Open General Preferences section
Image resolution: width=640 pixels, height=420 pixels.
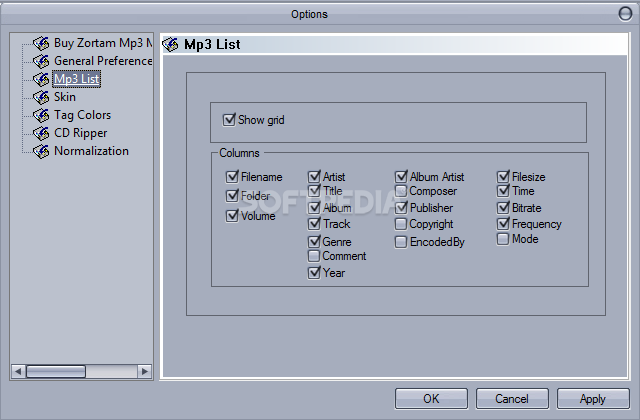103,61
